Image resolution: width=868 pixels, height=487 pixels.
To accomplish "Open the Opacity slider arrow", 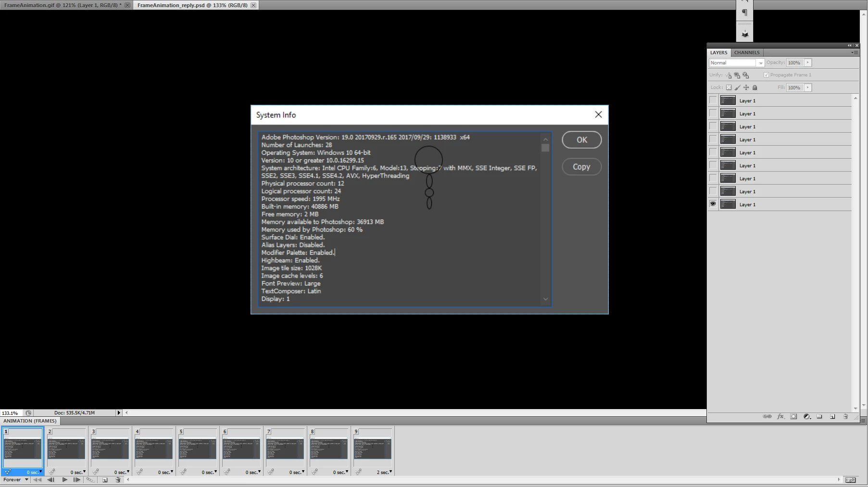I will tap(808, 62).
